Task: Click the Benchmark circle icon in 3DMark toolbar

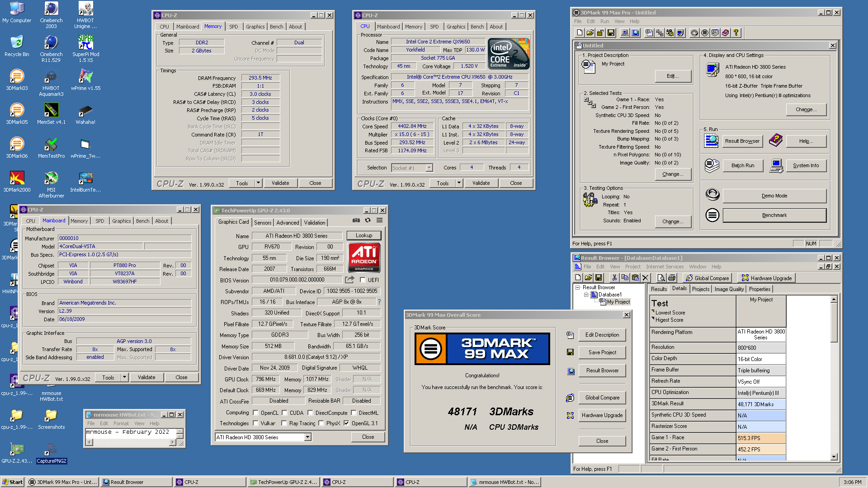Action: [x=705, y=33]
